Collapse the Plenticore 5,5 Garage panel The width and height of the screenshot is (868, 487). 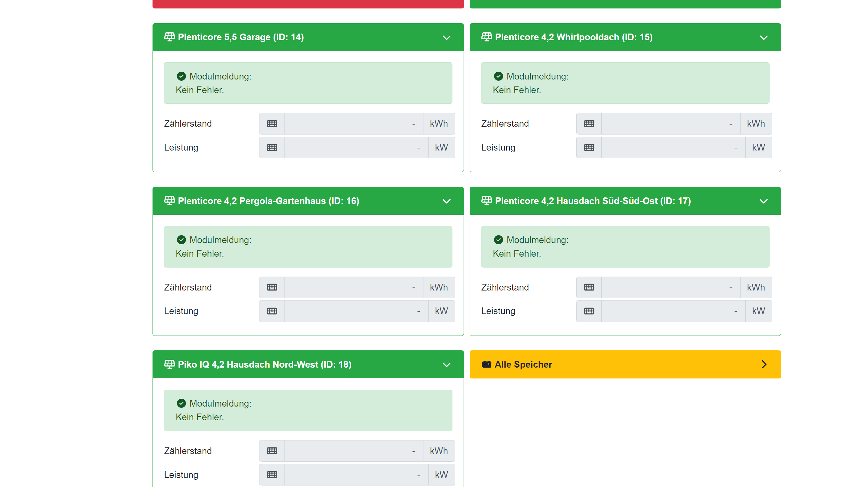(x=446, y=37)
